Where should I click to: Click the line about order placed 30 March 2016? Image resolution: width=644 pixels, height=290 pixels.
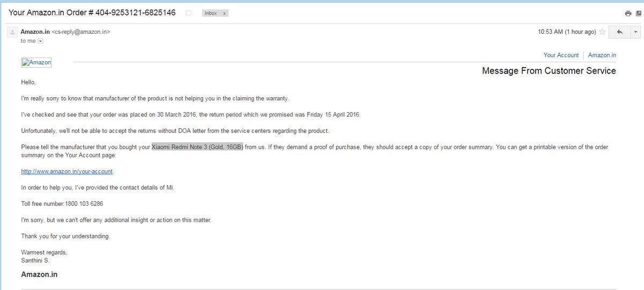191,115
